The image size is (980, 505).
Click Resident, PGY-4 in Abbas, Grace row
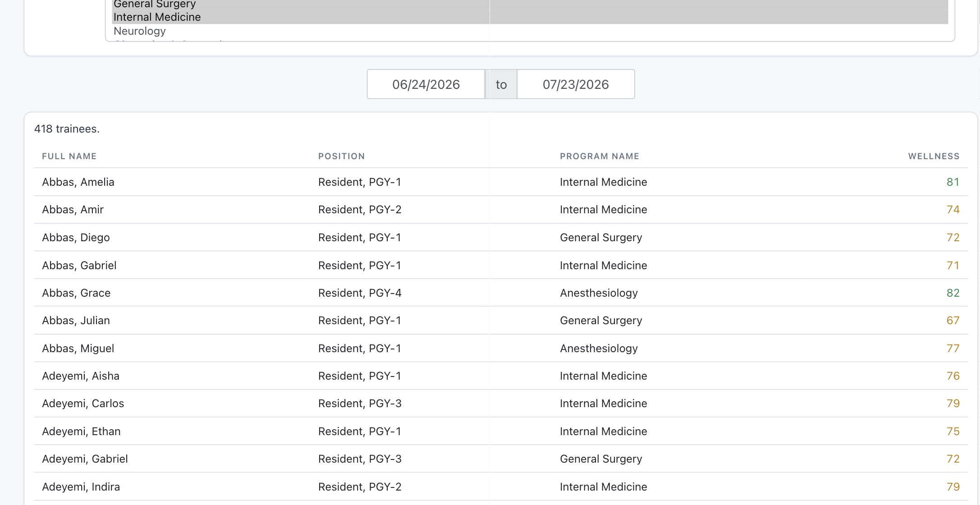point(360,293)
